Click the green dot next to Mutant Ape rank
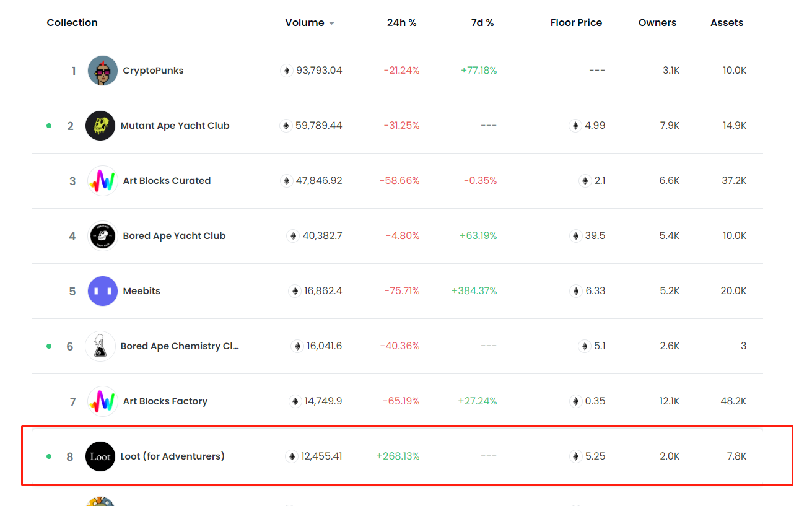 49,126
